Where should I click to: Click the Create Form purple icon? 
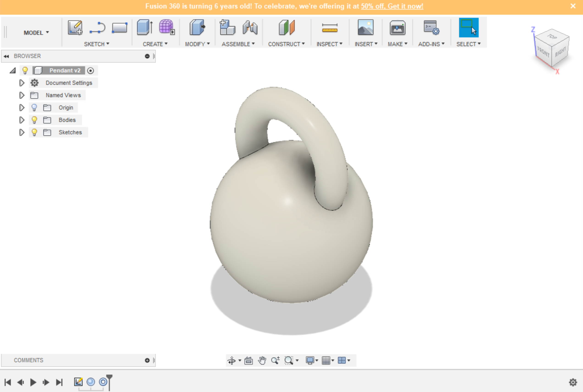click(x=167, y=27)
